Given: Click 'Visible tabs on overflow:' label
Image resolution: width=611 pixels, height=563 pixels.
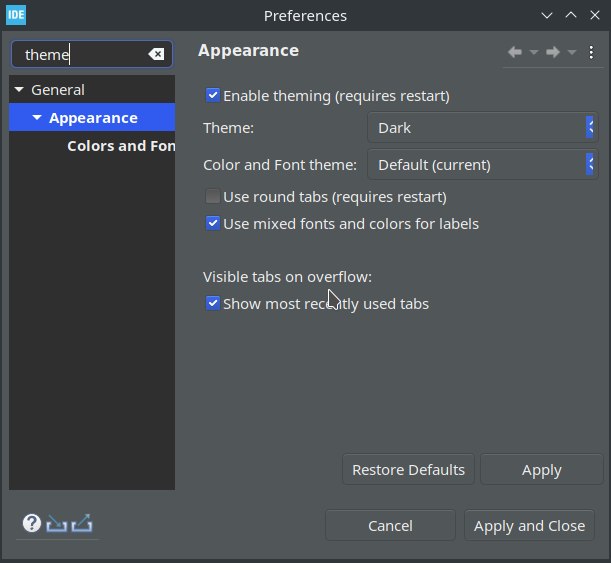Looking at the screenshot, I should point(287,277).
